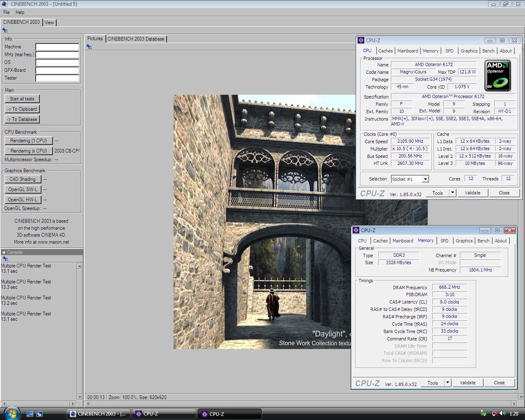Viewport: 525px width, 420px height.
Task: Open the SPD tab in the upper CPU-Z window
Action: click(x=450, y=51)
